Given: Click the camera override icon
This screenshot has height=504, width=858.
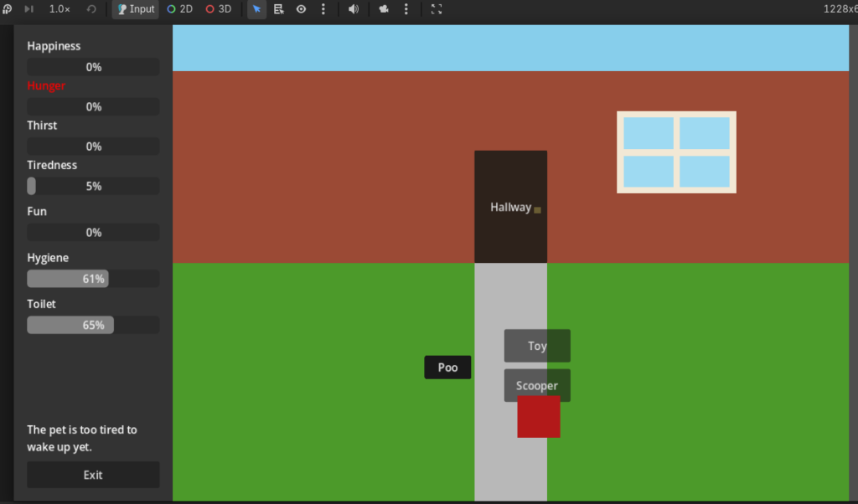Looking at the screenshot, I should click(384, 9).
